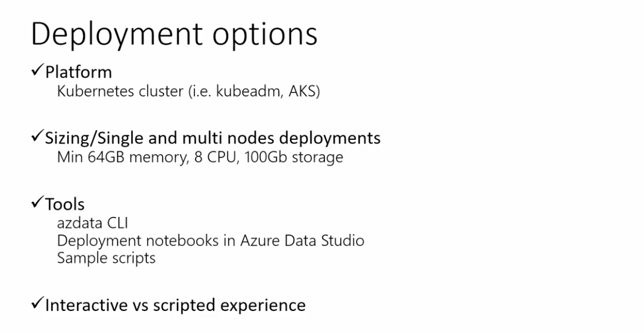Click the Sample scripts line
Screen dimensions: 644x333
pos(106,257)
